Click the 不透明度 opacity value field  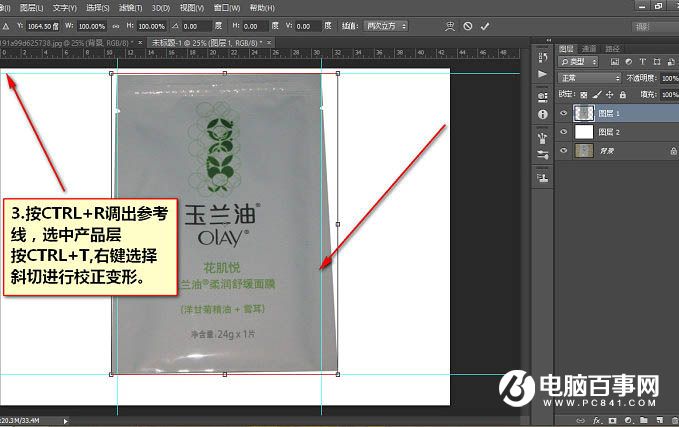click(x=669, y=78)
